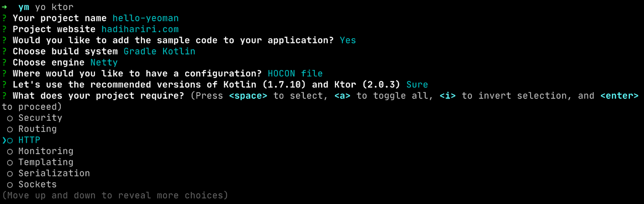Toggle the Routing checkbox circle

(10, 130)
